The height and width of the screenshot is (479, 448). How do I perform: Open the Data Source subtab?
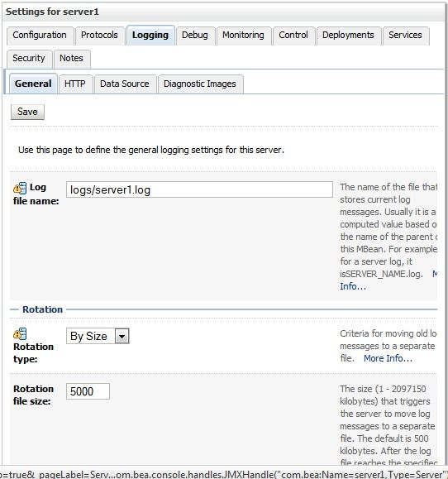(x=125, y=84)
